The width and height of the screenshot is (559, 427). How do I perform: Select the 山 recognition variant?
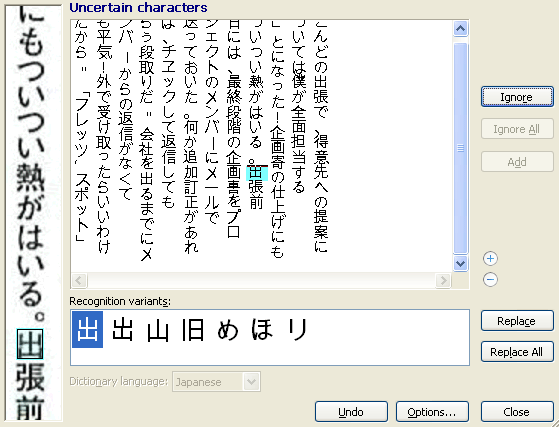(x=158, y=330)
